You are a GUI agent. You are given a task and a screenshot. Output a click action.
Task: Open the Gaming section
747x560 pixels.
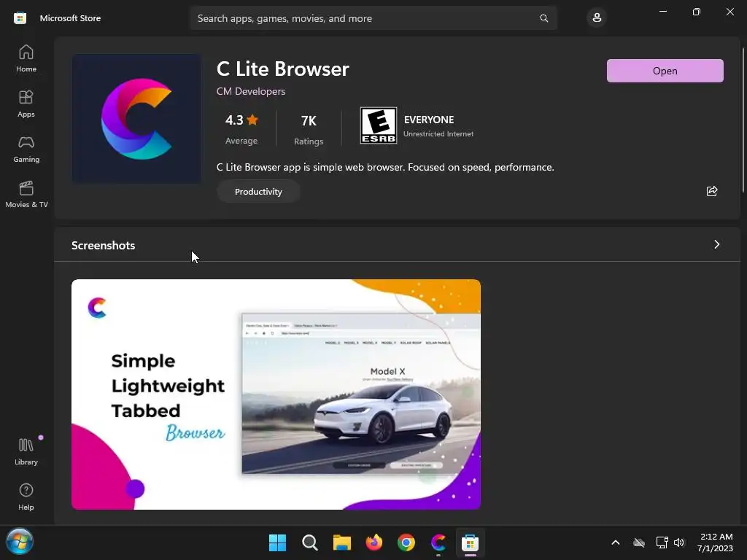tap(26, 149)
